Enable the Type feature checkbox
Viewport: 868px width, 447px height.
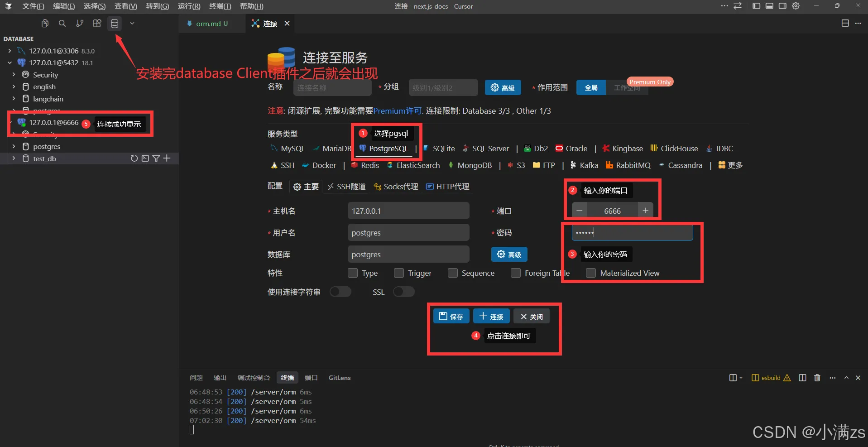point(353,273)
